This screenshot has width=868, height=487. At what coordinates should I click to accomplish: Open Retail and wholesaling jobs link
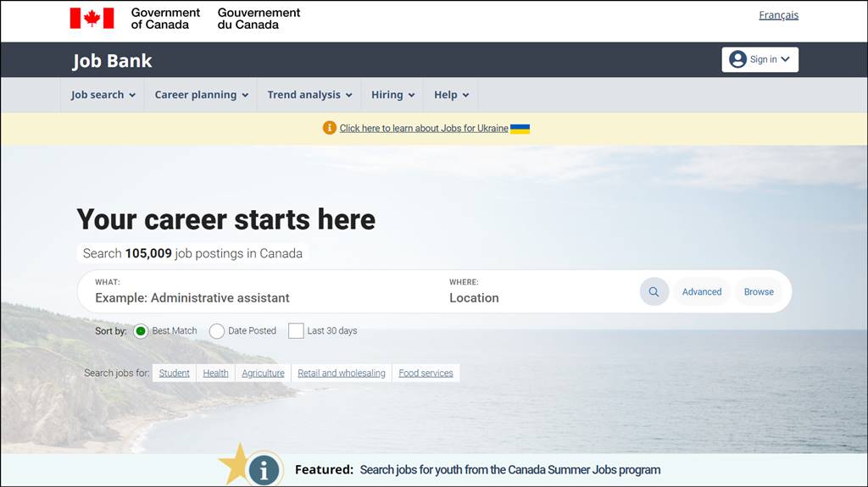[342, 373]
